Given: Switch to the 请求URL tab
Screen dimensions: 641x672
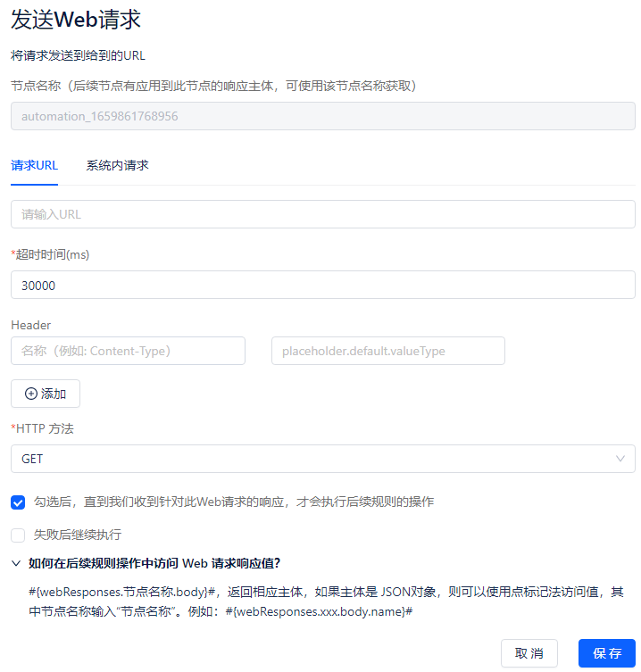Looking at the screenshot, I should [34, 165].
